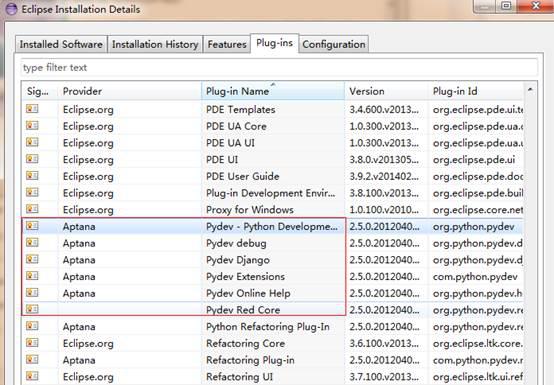The width and height of the screenshot is (554, 385).
Task: Click the signed icon of Pydev debug row
Action: [x=32, y=242]
